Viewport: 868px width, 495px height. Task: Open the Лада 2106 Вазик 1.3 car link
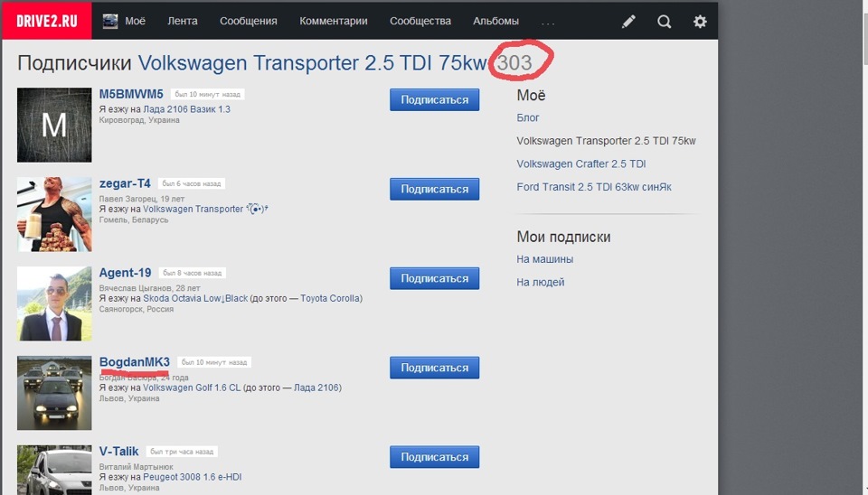(186, 109)
